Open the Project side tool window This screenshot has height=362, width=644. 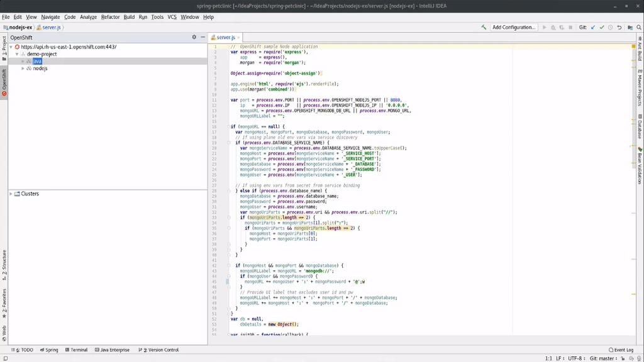click(x=4, y=48)
